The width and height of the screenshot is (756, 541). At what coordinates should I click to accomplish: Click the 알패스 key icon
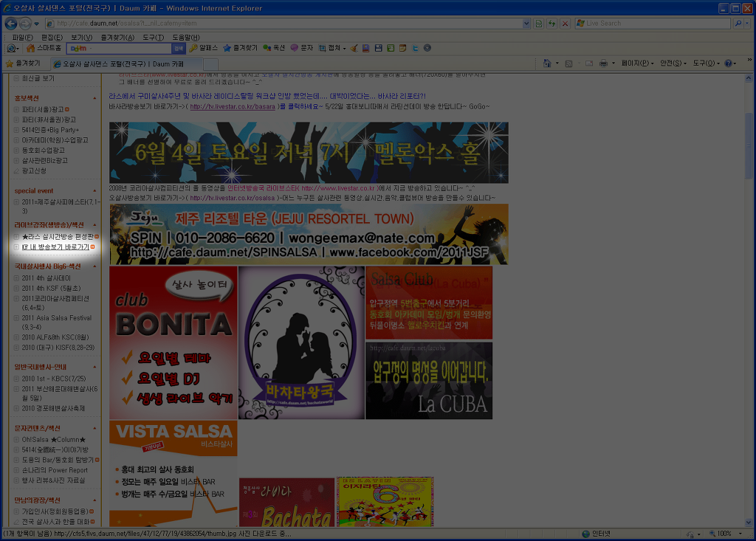[193, 48]
